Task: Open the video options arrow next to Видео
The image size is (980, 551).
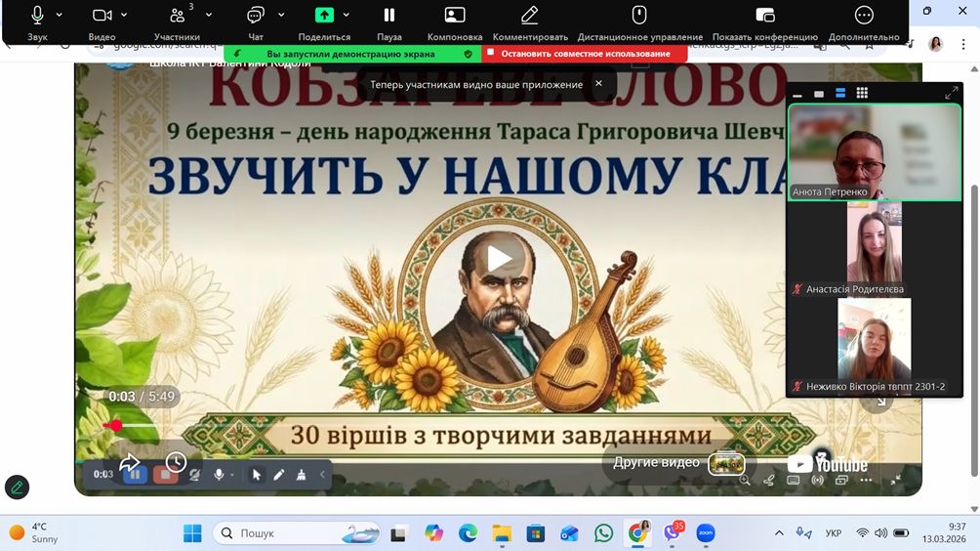Action: coord(124,16)
